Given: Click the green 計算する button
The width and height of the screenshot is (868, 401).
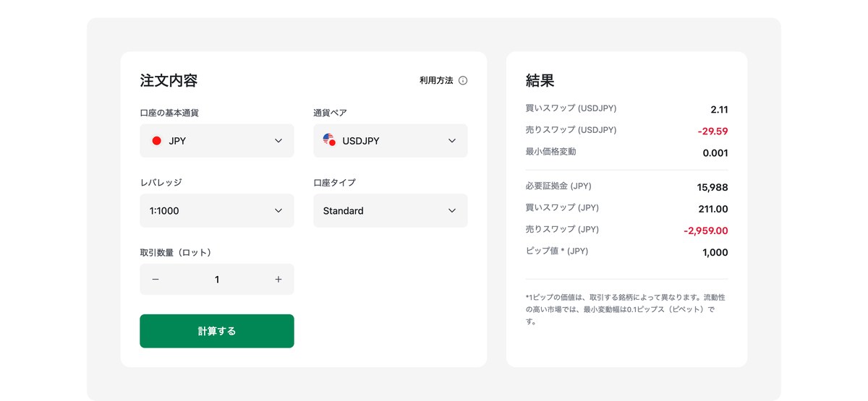Looking at the screenshot, I should [x=217, y=331].
